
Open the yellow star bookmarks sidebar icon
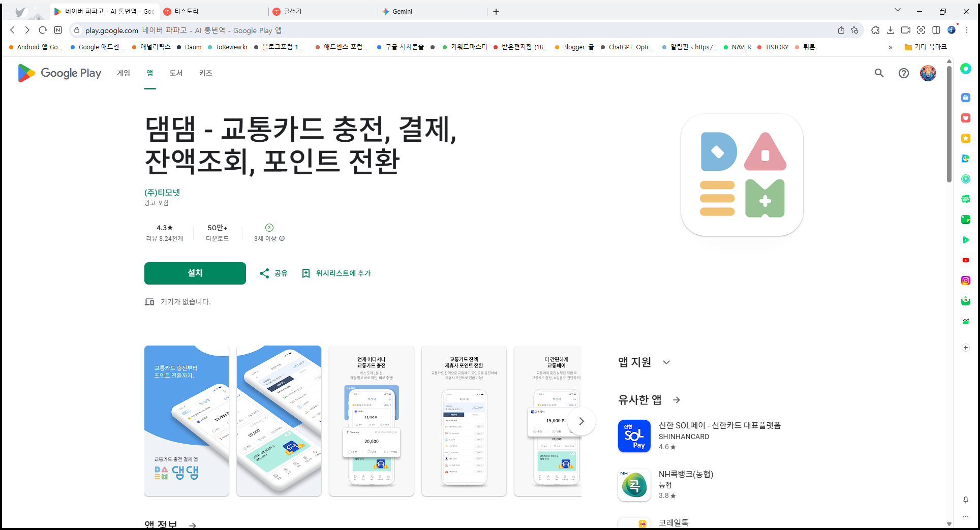tap(966, 138)
